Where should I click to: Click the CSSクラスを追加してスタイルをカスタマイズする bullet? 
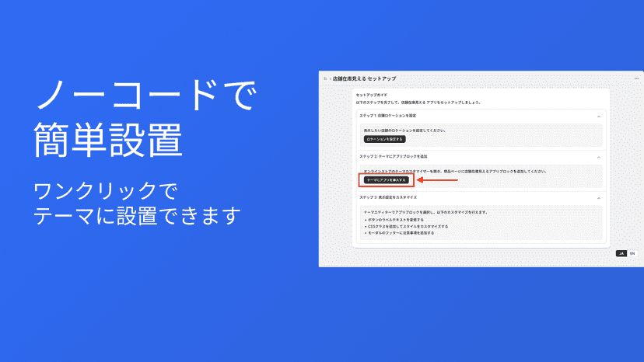(408, 226)
